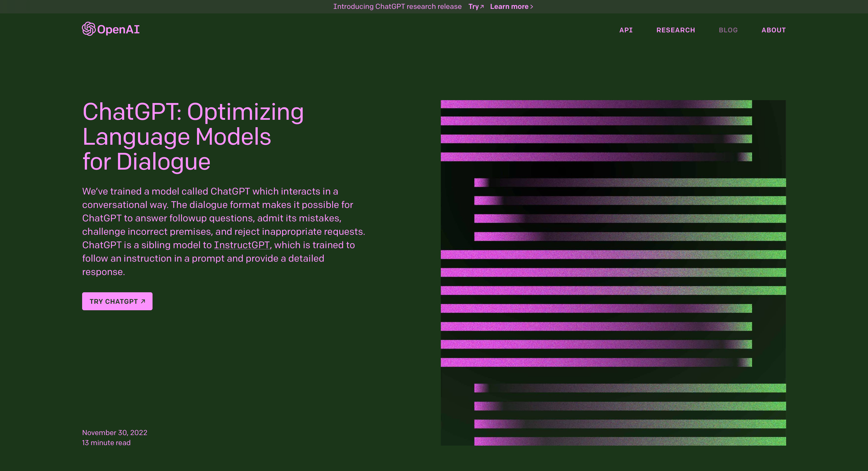Follow the InstructGPT hyperlink
This screenshot has width=868, height=471.
[242, 245]
